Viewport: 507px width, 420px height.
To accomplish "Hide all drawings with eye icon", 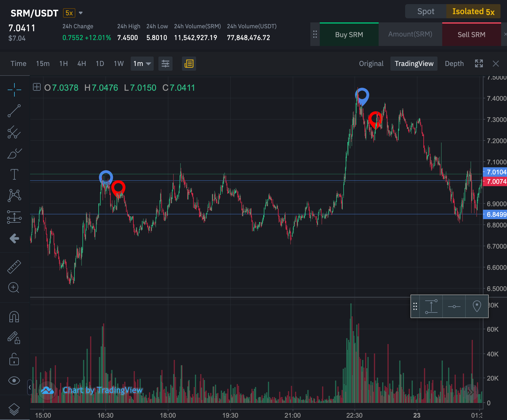I will click(14, 381).
